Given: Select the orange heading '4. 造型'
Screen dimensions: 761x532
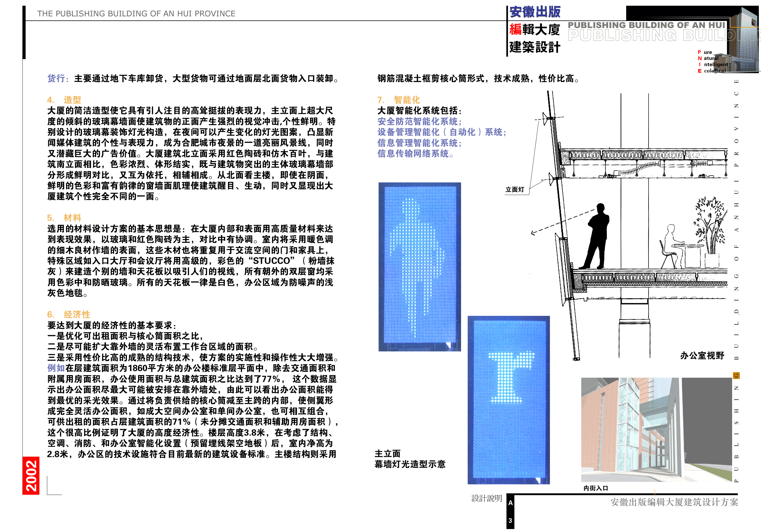Looking at the screenshot, I should pyautogui.click(x=64, y=100).
